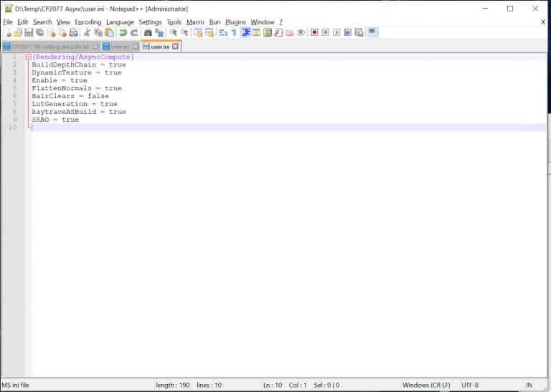Click Windows (CR LF) in status bar
Screen dimensions: 551x392
(x=427, y=385)
